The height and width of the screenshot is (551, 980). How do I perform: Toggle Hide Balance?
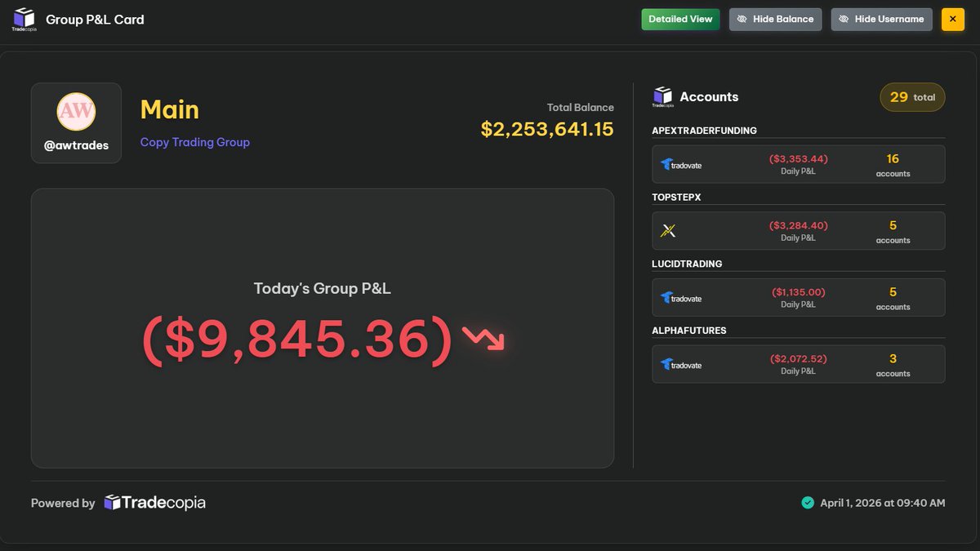[775, 20]
